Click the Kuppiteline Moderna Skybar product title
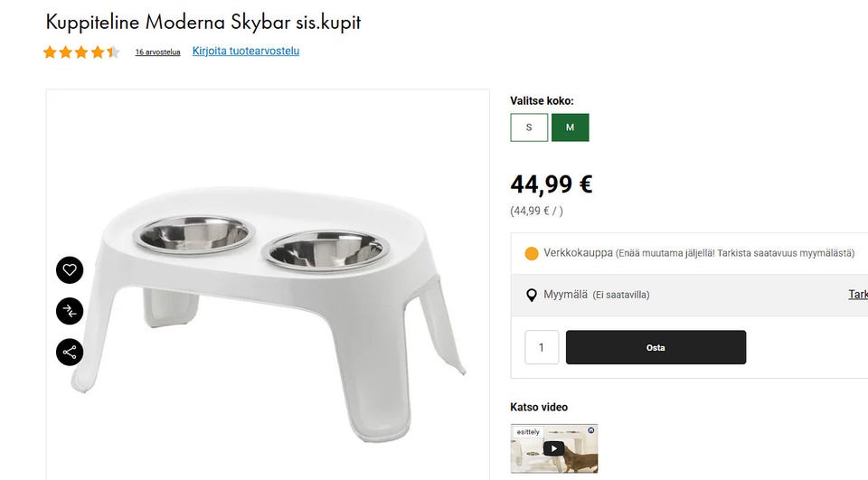The image size is (868, 480). [x=203, y=23]
